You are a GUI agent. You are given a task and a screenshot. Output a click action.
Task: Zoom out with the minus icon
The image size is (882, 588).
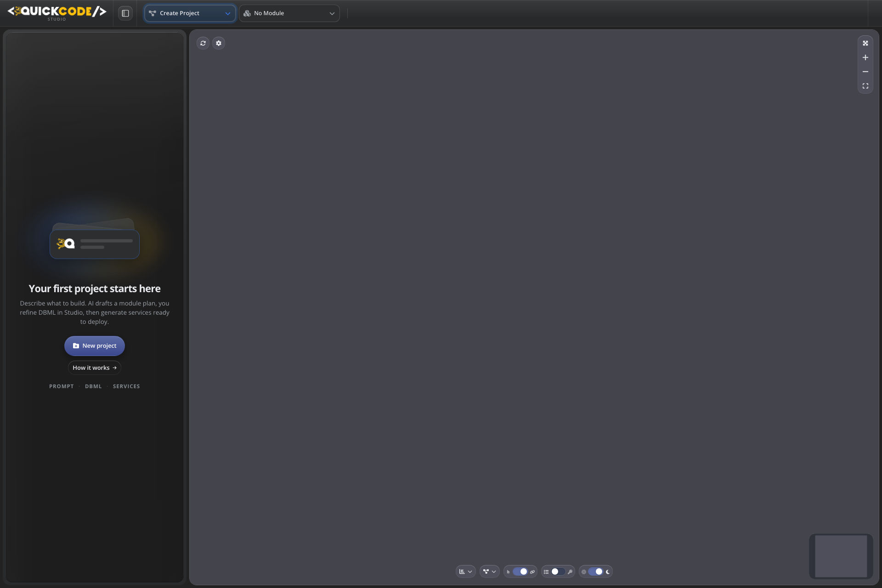[865, 72]
